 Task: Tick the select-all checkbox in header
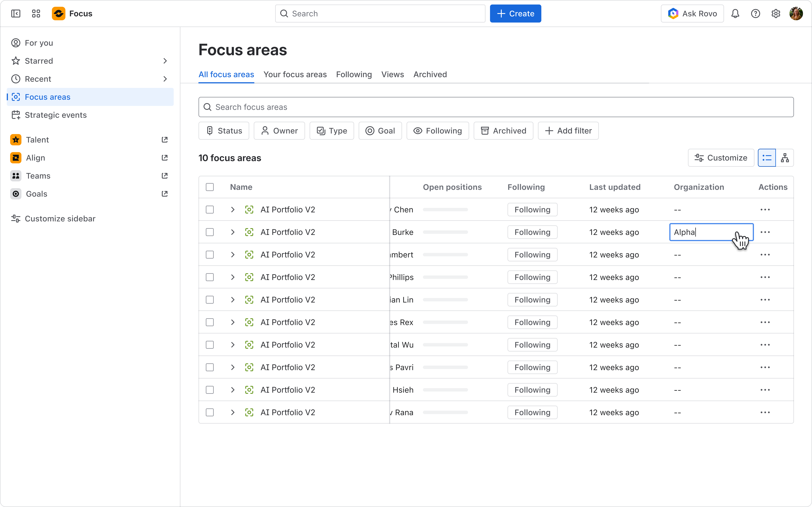[x=210, y=187]
